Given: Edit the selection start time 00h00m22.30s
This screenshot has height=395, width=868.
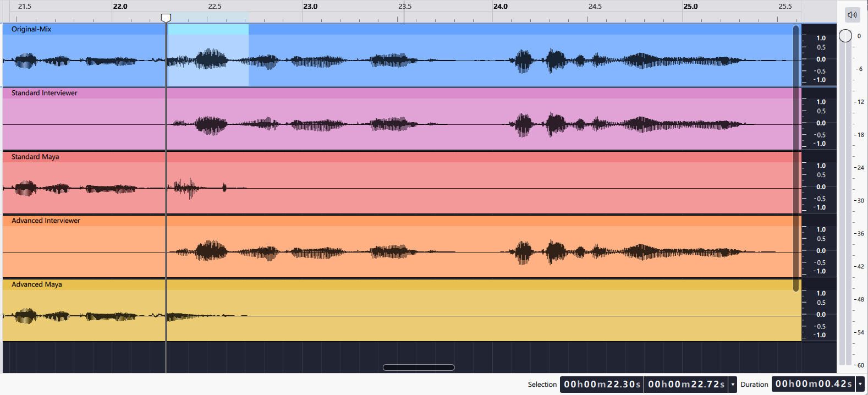Looking at the screenshot, I should 602,384.
